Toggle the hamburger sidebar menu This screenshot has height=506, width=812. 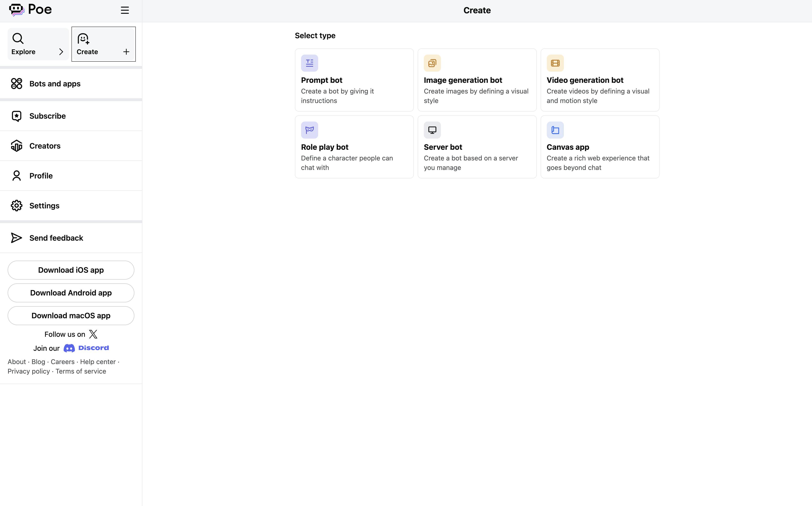click(125, 10)
